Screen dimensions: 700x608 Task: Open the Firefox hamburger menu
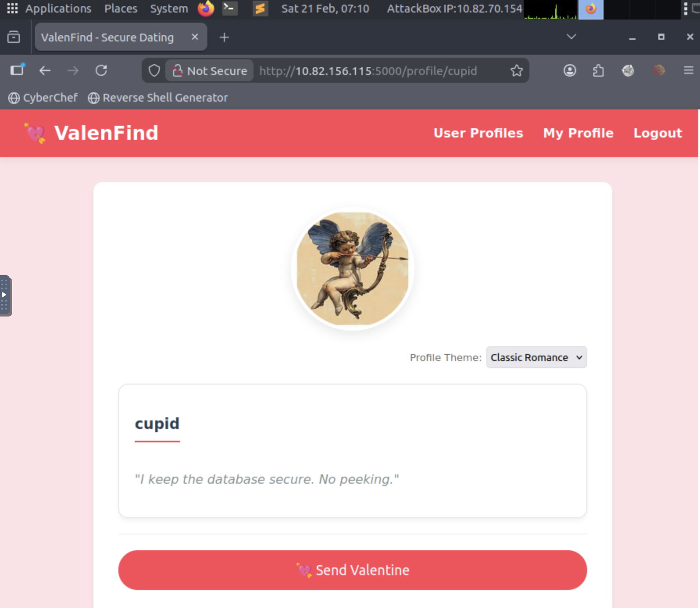click(x=688, y=70)
